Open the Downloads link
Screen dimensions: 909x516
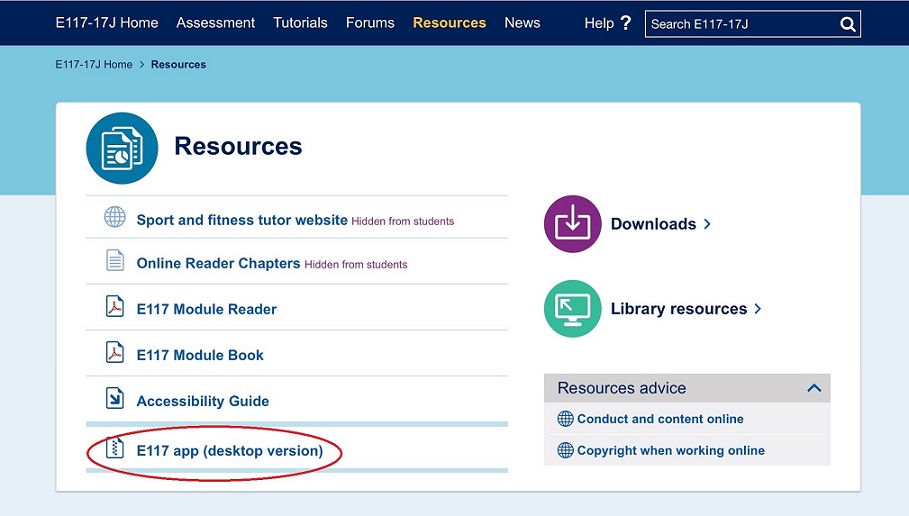pyautogui.click(x=653, y=224)
